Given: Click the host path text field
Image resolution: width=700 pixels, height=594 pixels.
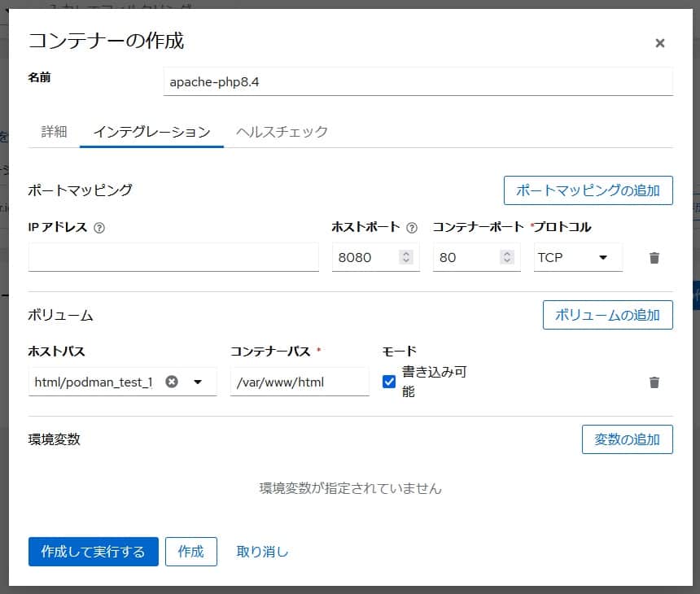Looking at the screenshot, I should [95, 382].
